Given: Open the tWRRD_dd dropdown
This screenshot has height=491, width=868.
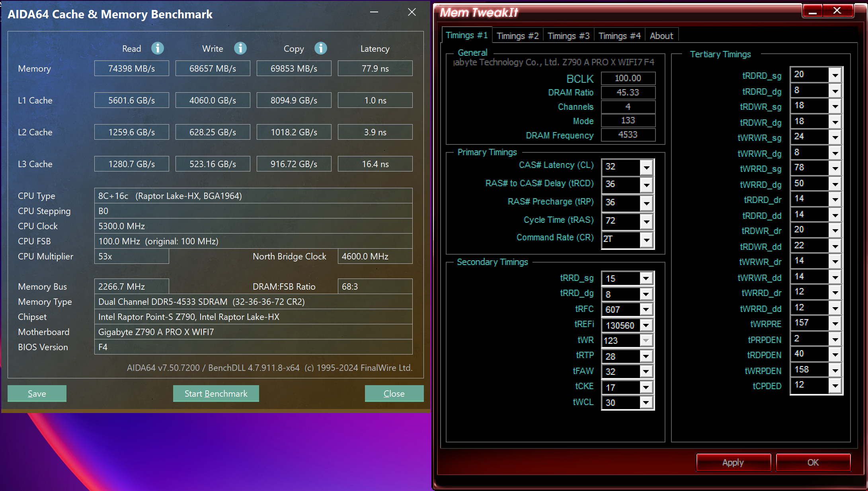Looking at the screenshot, I should [x=835, y=308].
